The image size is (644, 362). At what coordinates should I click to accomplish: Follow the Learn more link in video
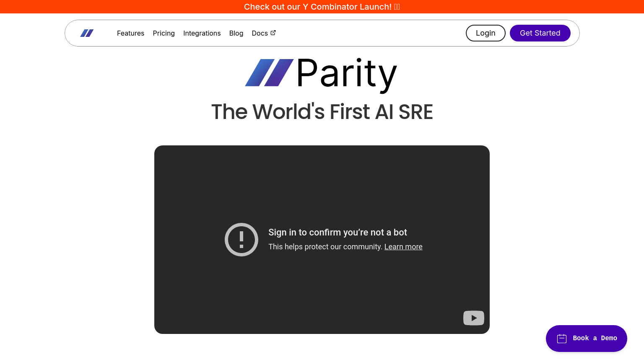(x=403, y=247)
